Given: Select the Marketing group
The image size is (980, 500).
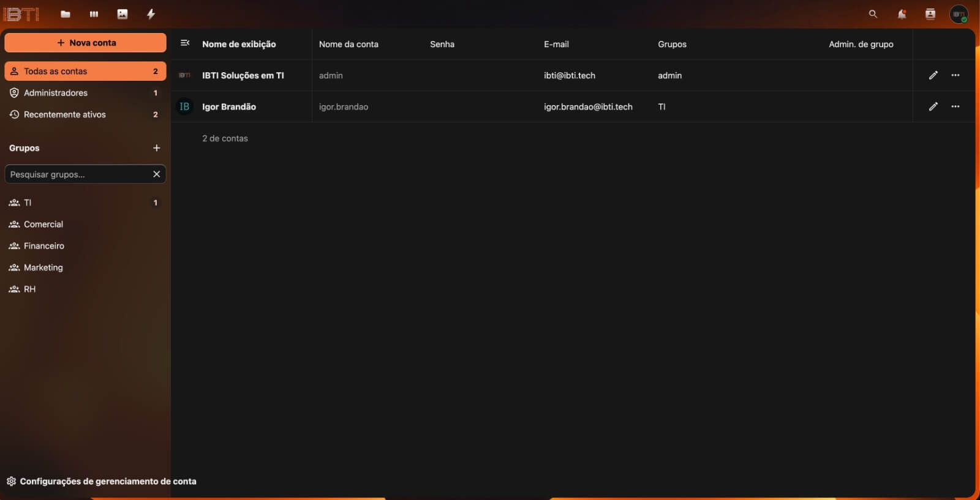Looking at the screenshot, I should point(85,267).
